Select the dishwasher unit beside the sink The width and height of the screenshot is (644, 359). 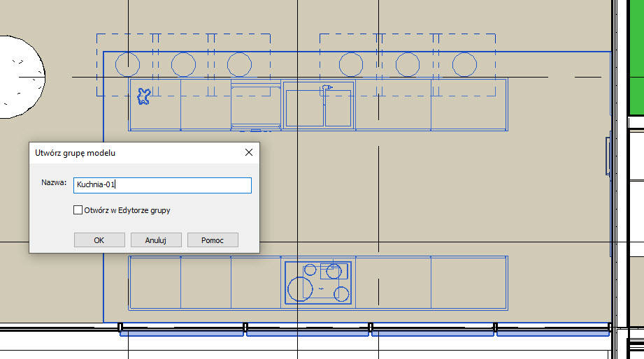pyautogui.click(x=256, y=105)
